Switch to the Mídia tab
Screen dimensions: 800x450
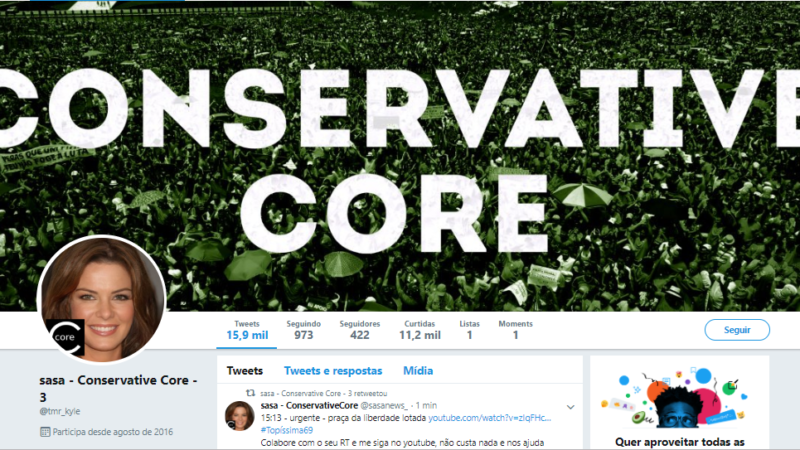418,371
